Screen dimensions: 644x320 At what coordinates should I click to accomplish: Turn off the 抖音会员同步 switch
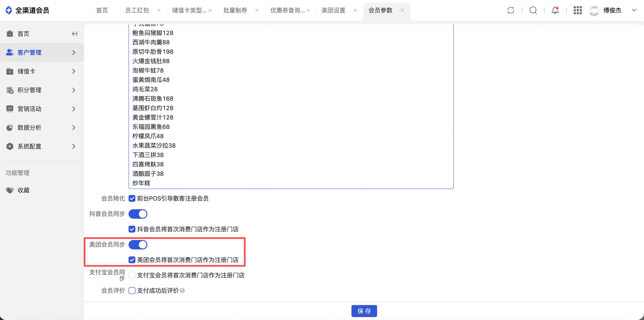138,214
